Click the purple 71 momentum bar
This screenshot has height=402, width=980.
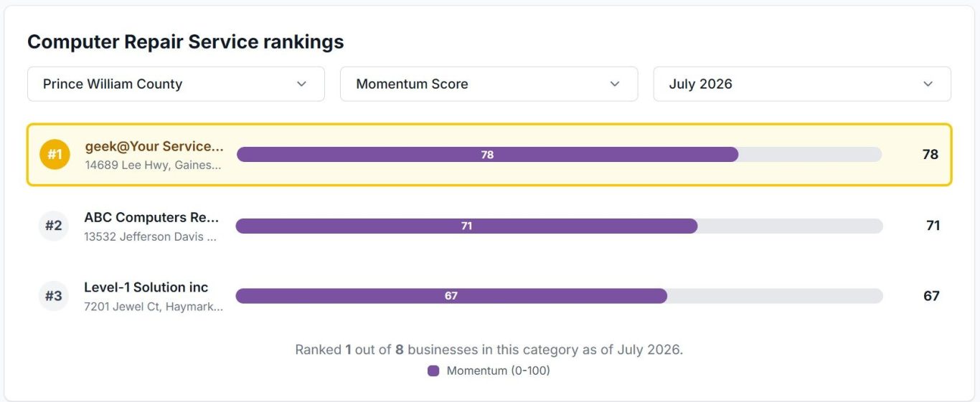pyautogui.click(x=466, y=226)
